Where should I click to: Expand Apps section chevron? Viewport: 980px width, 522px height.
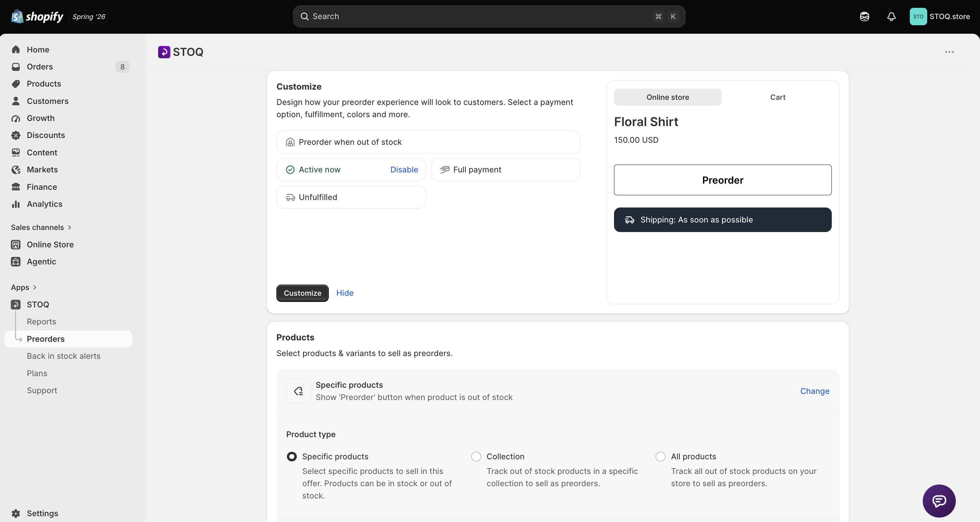[x=35, y=287]
